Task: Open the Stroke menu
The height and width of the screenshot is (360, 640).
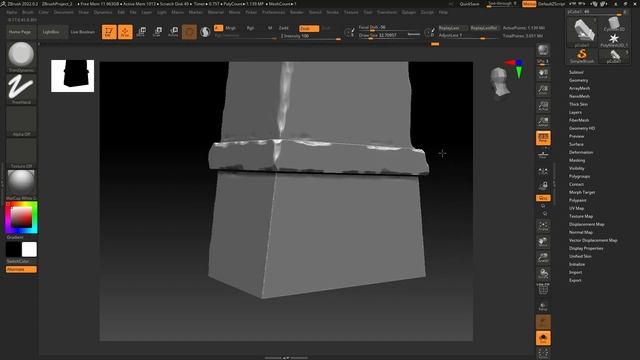Action: [332, 12]
